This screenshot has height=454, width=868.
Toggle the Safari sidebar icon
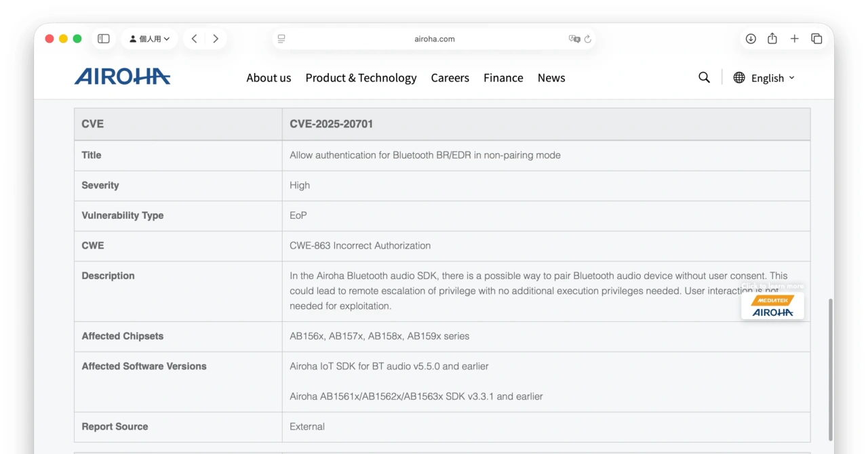coord(104,39)
